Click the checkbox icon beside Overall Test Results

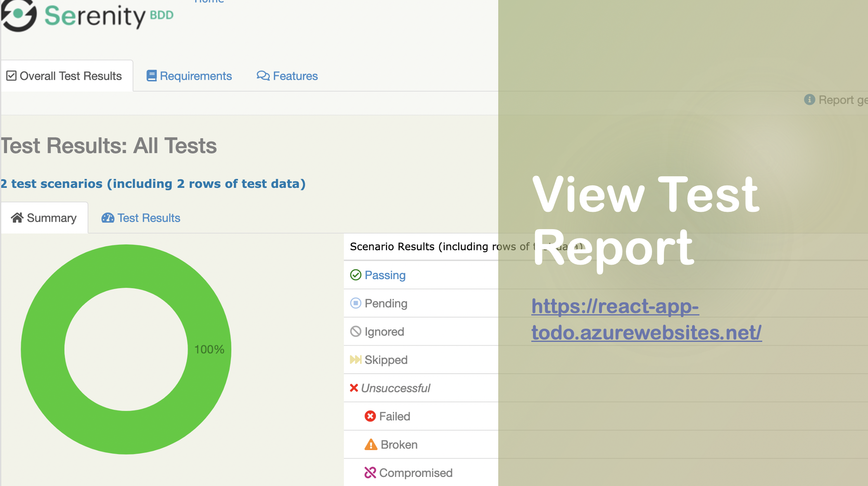pyautogui.click(x=12, y=76)
